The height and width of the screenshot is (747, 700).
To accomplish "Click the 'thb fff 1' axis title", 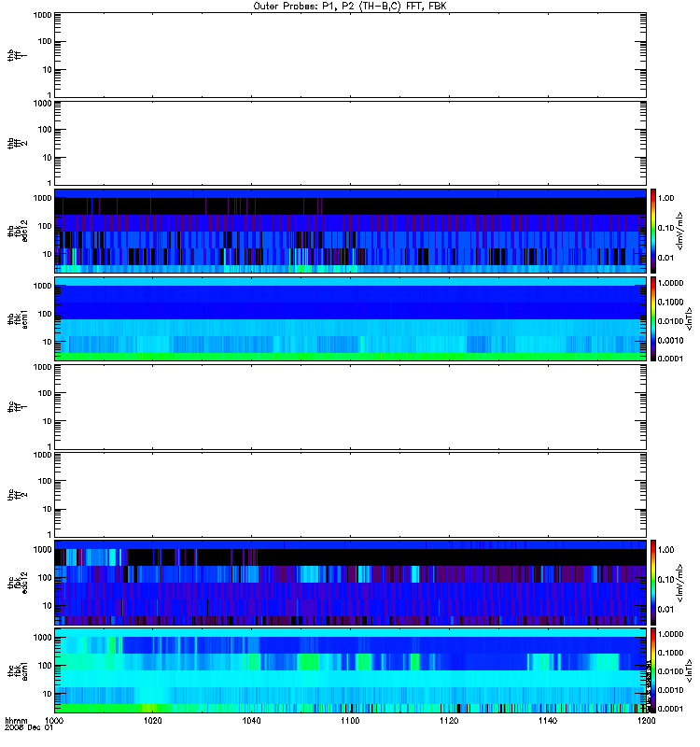I will [x=17, y=55].
